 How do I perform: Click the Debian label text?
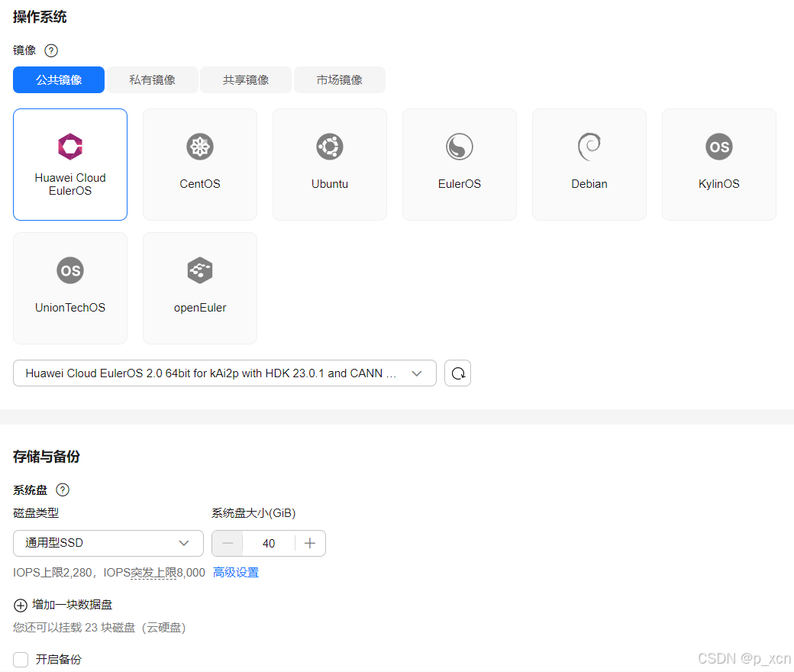pyautogui.click(x=589, y=184)
